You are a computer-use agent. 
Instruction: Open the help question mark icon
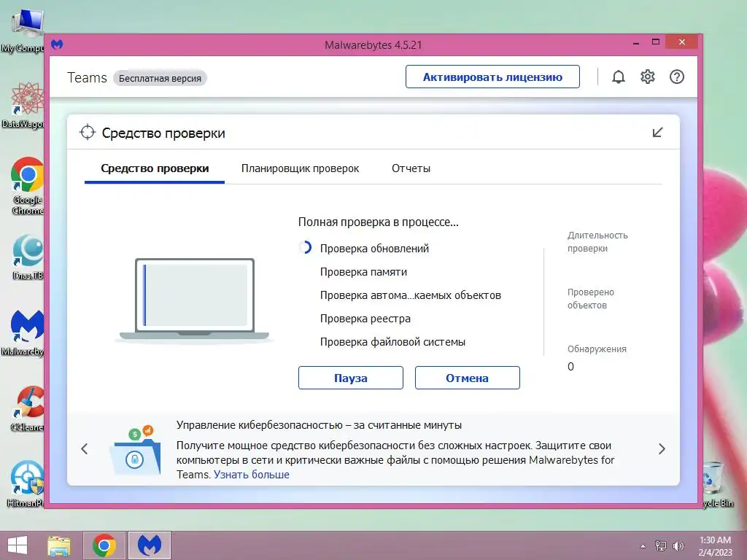(x=676, y=77)
